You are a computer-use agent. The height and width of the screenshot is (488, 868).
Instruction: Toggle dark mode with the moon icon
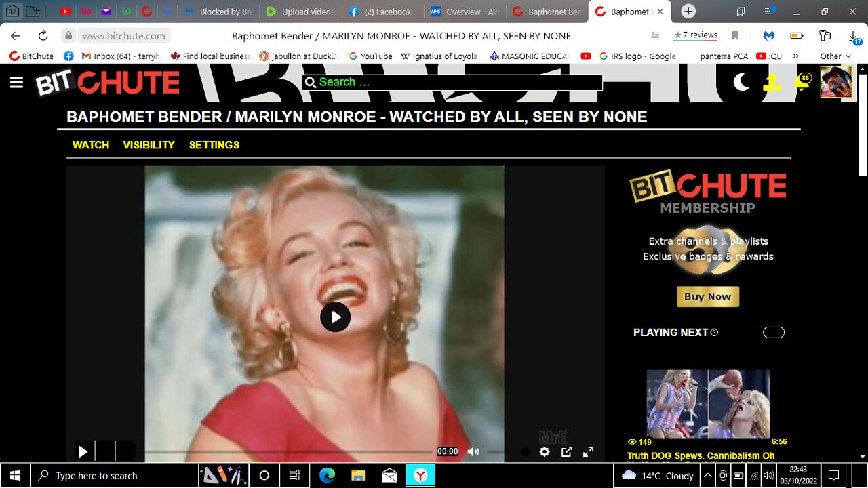pyautogui.click(x=741, y=81)
